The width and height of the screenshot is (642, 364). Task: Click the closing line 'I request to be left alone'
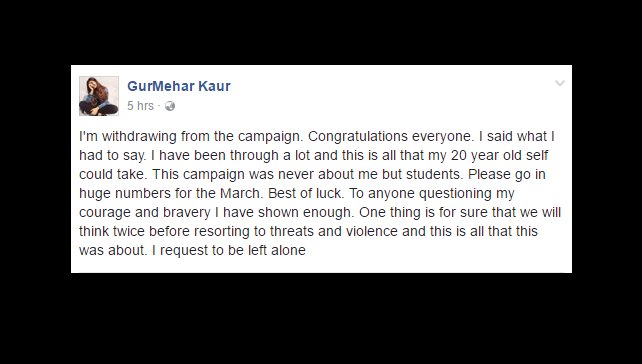(x=228, y=250)
